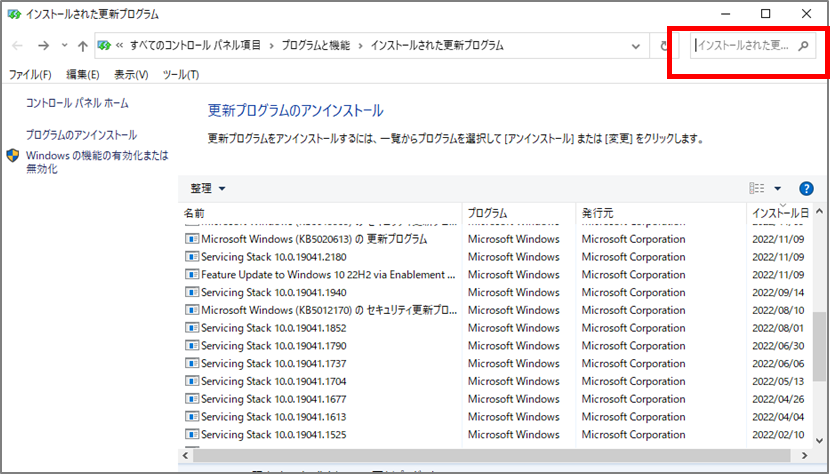Open recent locations dropdown chevron

coord(64,46)
